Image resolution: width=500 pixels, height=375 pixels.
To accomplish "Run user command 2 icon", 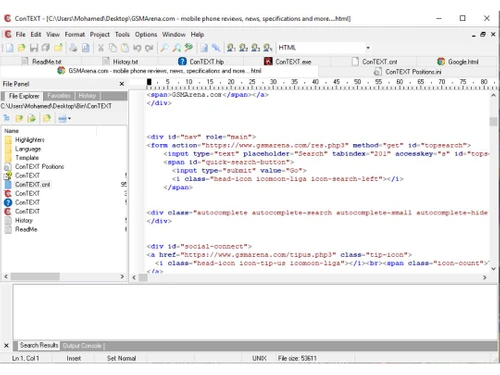I will [x=243, y=48].
